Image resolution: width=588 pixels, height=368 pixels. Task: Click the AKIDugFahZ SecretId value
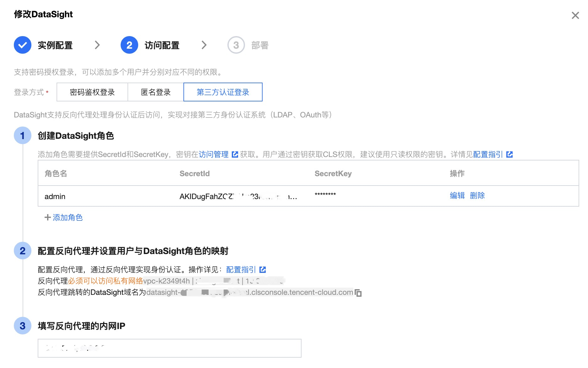[x=238, y=197]
